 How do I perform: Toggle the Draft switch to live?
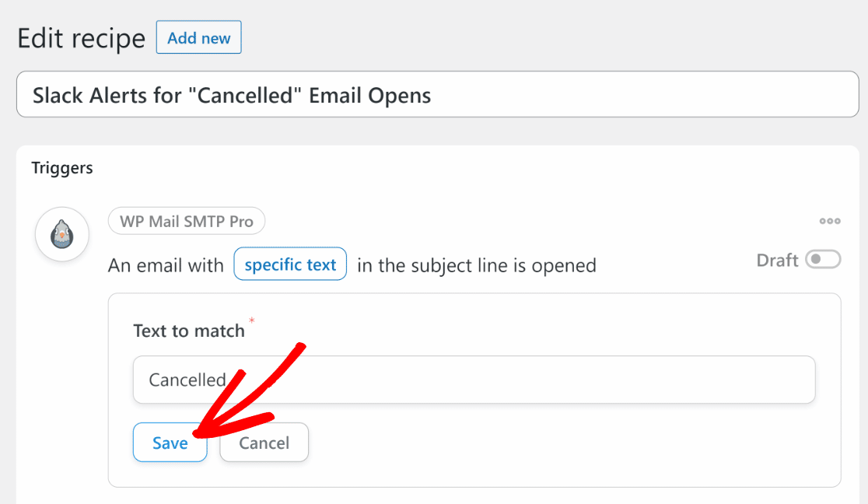point(823,259)
